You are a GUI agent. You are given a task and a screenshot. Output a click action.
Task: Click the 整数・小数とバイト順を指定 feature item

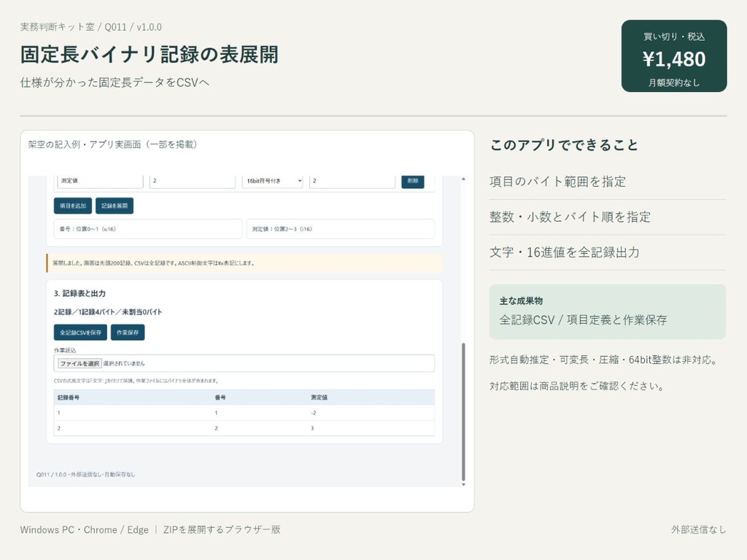click(x=570, y=217)
